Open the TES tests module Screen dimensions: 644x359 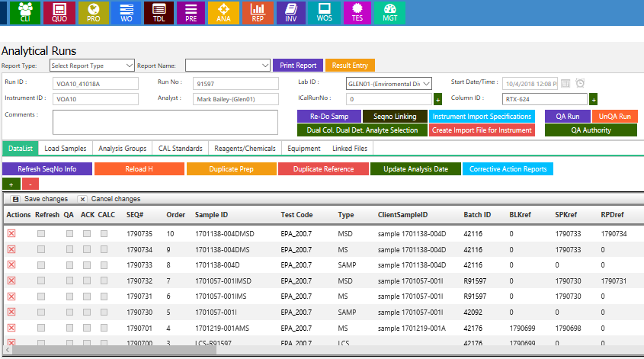click(357, 13)
